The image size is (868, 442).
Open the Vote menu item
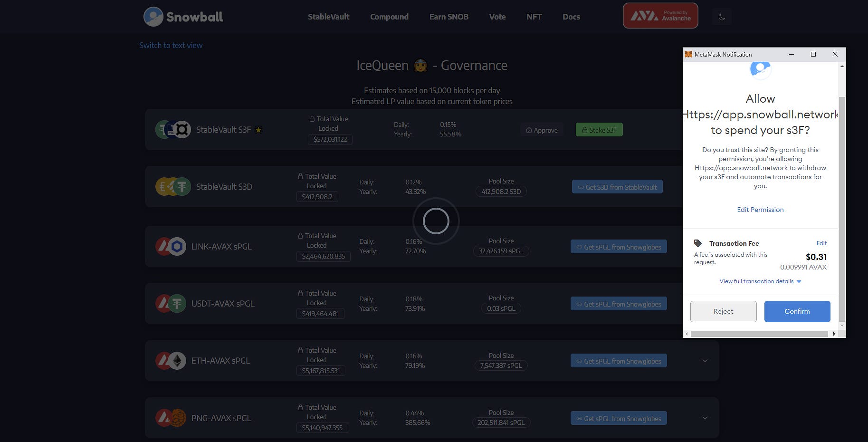pyautogui.click(x=497, y=17)
